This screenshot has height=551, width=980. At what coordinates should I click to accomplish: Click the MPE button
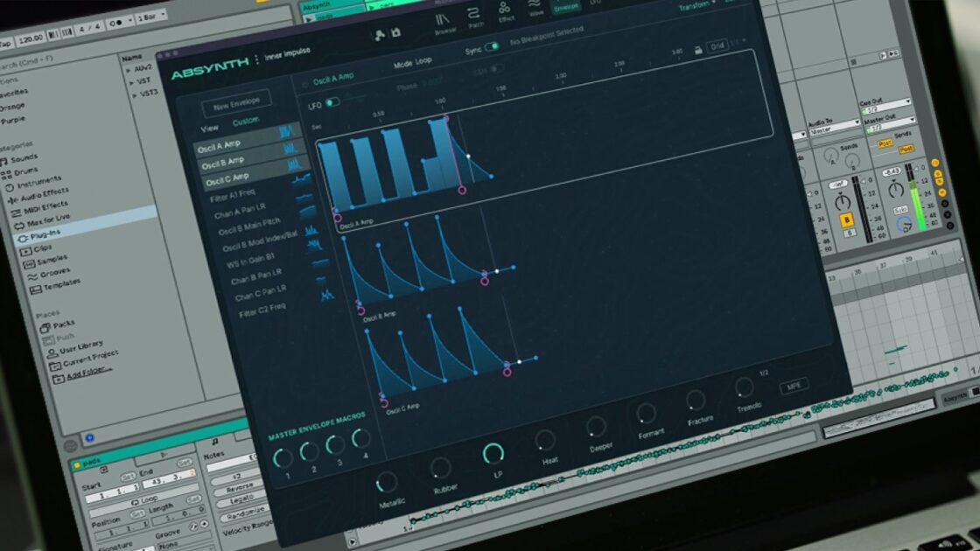click(794, 385)
